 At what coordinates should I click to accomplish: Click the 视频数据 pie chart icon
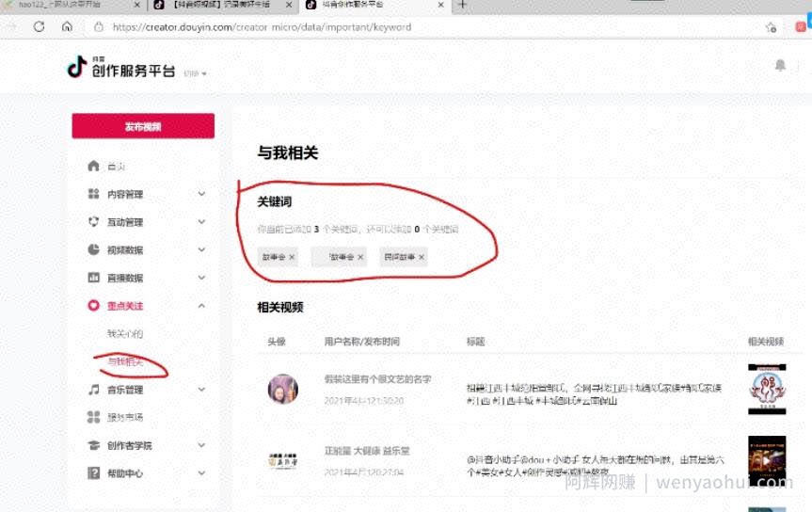coord(93,249)
